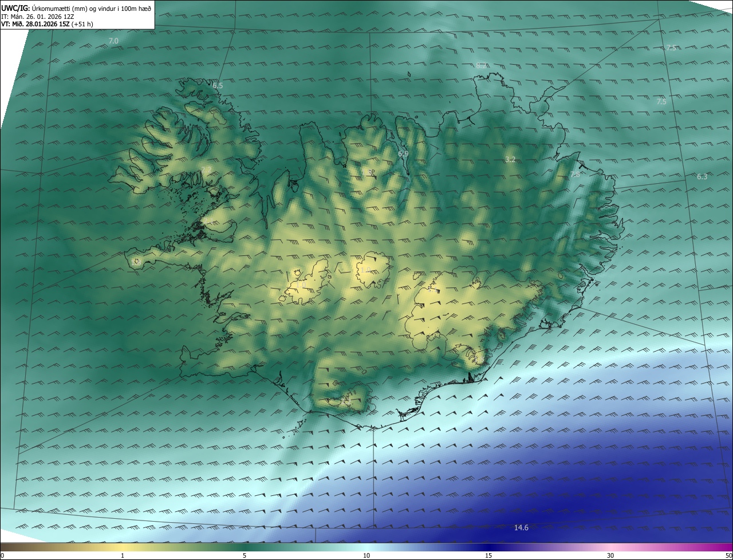Click the '0' tick on the colour scale
Screen dimensions: 733x560
(x=2, y=555)
